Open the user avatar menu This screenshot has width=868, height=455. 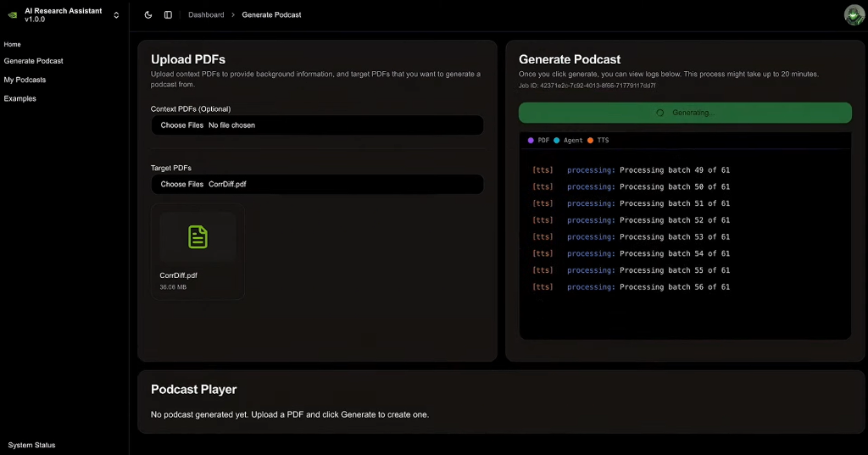854,14
